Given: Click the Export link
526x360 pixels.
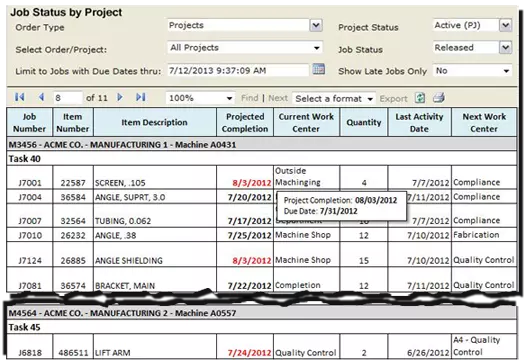Looking at the screenshot, I should click(393, 99).
